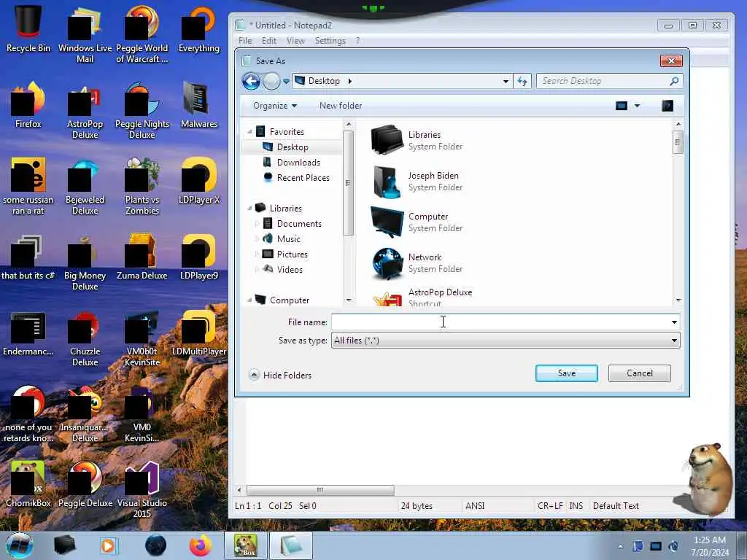Collapse the Libraries tree node
This screenshot has height=560, width=747.
tap(249, 208)
